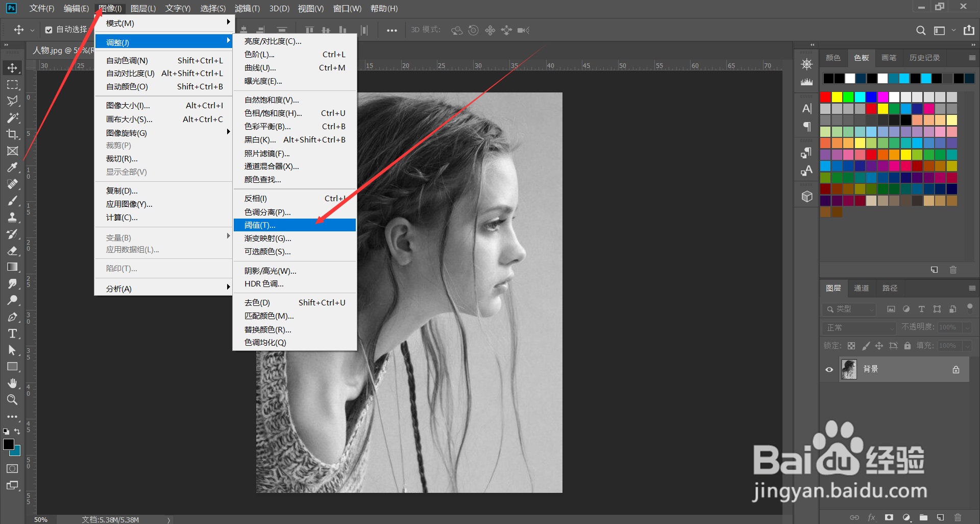Screen dimensions: 980x524
Task: Select the Eraser tool
Action: click(x=12, y=251)
